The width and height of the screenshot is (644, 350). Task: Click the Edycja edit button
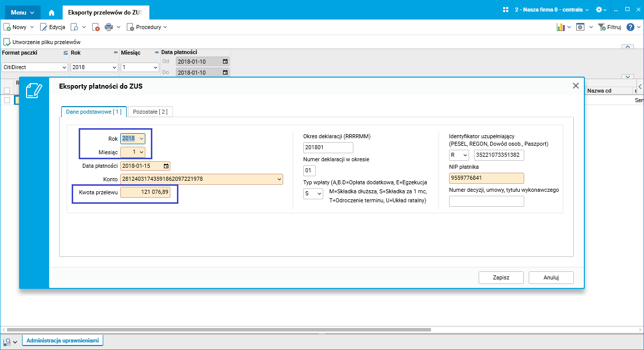pos(53,27)
